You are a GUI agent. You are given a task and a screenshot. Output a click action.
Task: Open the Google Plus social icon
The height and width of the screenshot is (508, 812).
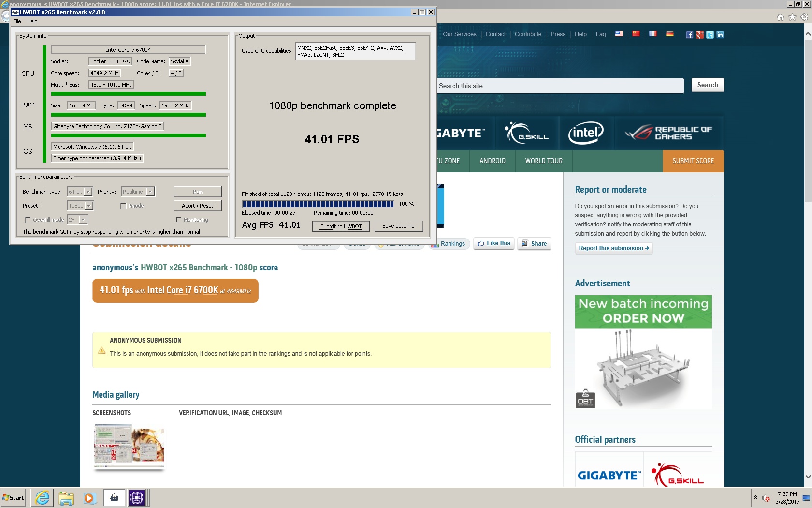coord(700,35)
